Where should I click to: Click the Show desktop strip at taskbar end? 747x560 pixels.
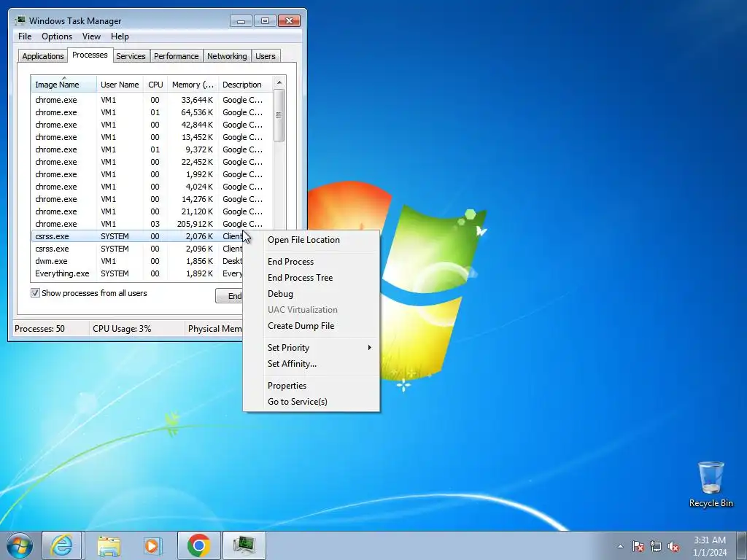[x=742, y=545]
